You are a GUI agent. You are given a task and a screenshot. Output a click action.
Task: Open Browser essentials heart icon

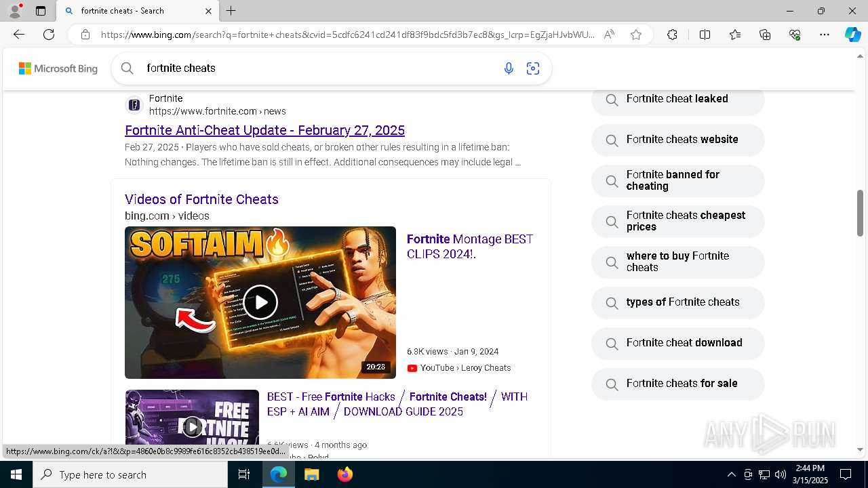795,35
